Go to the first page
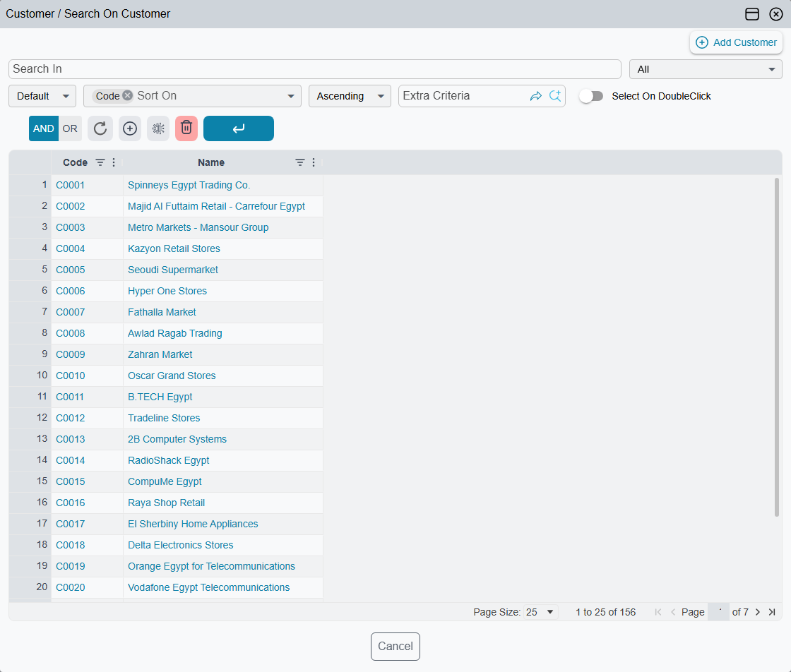 [x=658, y=612]
